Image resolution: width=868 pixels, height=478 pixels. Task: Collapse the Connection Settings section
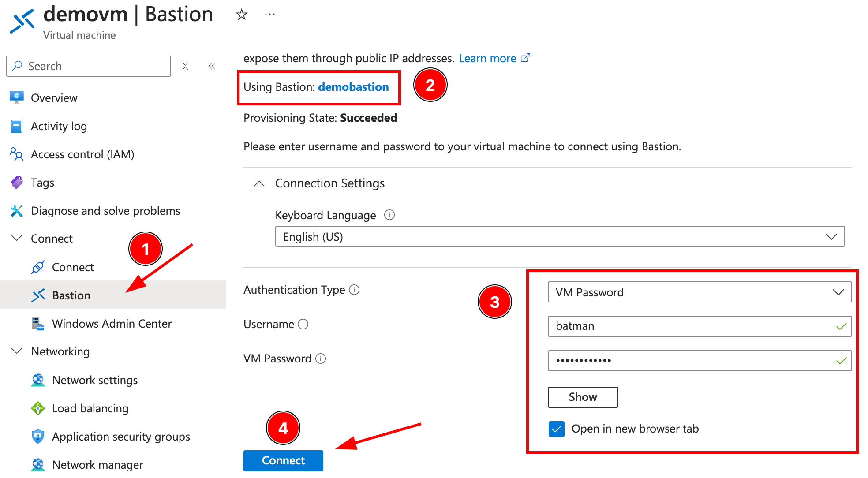[259, 183]
